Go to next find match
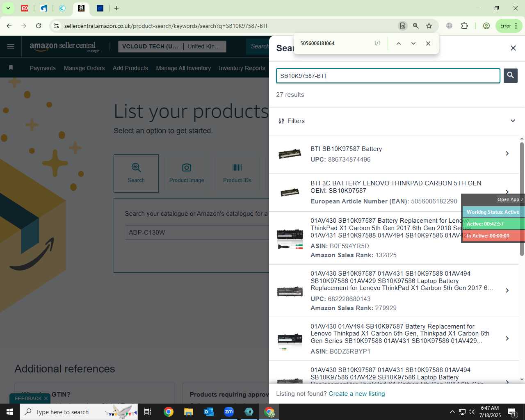This screenshot has height=420, width=525. point(413,43)
